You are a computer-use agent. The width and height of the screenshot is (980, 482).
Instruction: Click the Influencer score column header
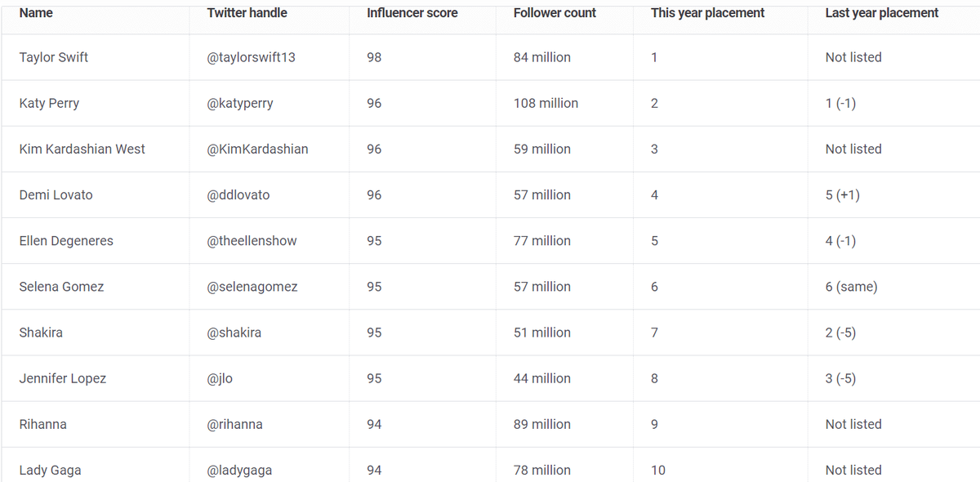(412, 13)
